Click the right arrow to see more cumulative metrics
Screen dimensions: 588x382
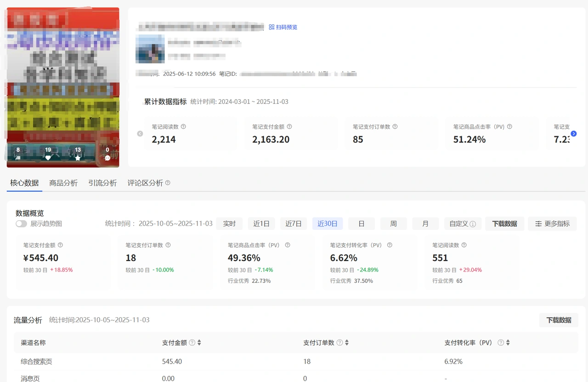573,134
